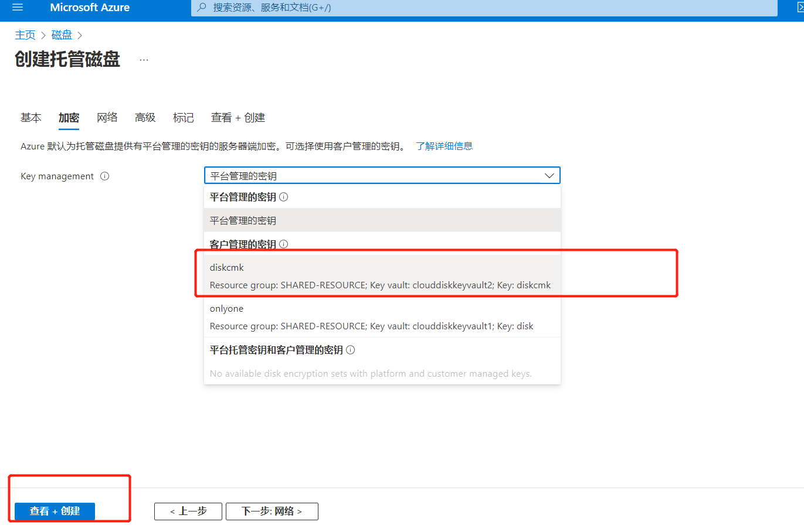Click the 下一步: 网络 button
This screenshot has width=804, height=532.
pos(272,511)
